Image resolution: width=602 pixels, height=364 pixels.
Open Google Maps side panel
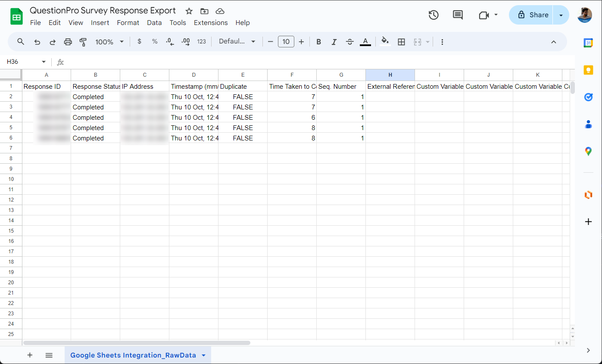588,152
